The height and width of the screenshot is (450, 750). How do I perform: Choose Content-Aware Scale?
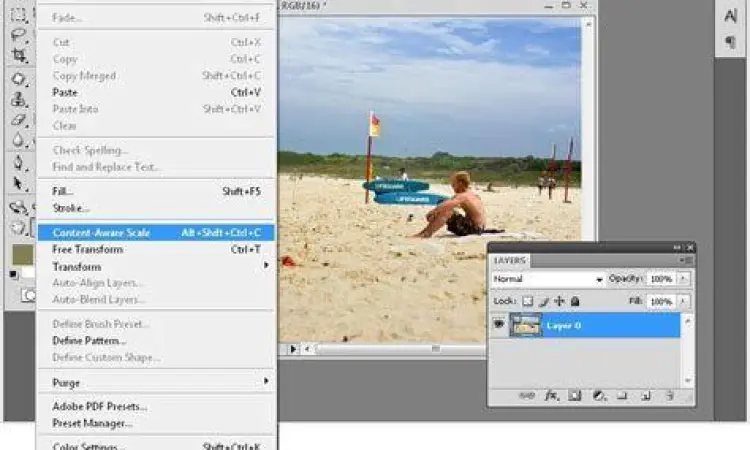156,232
